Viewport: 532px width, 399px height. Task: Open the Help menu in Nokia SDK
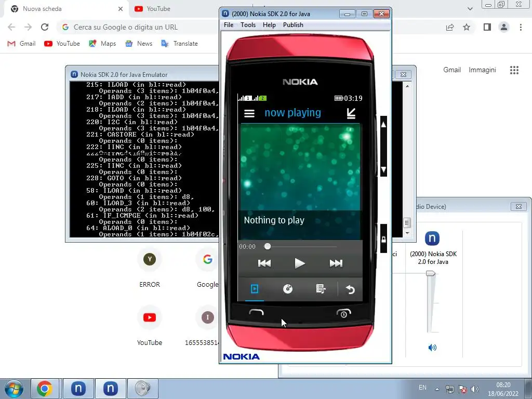[x=269, y=25]
